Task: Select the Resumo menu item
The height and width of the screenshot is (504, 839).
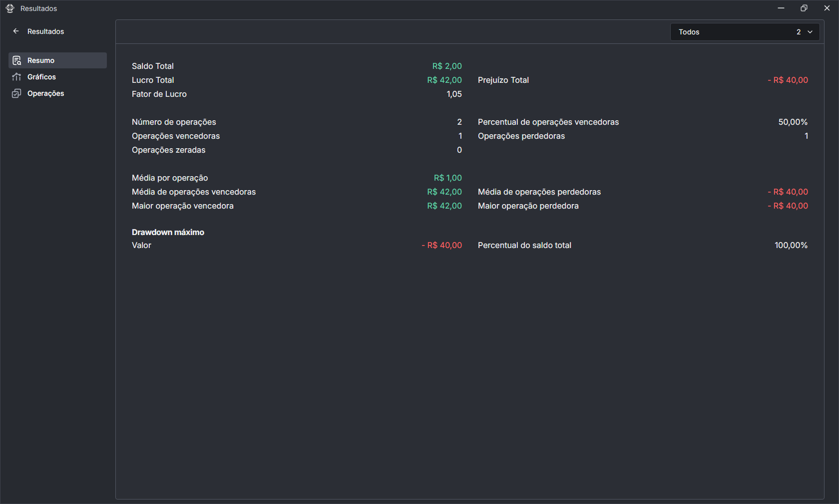Action: coord(41,60)
